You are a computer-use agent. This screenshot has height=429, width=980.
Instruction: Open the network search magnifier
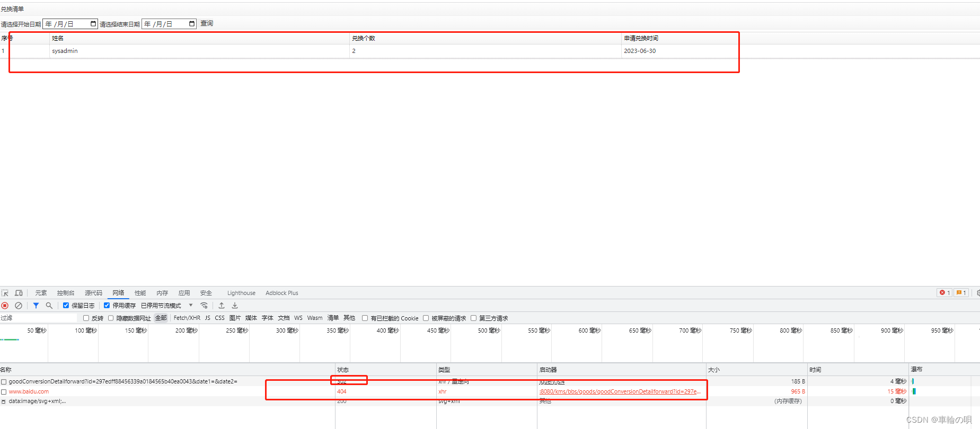[49, 306]
